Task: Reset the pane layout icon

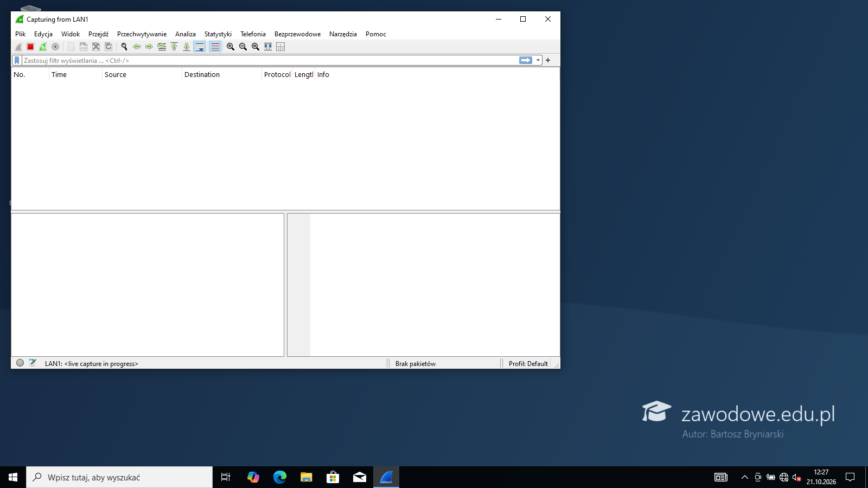Action: pyautogui.click(x=280, y=47)
